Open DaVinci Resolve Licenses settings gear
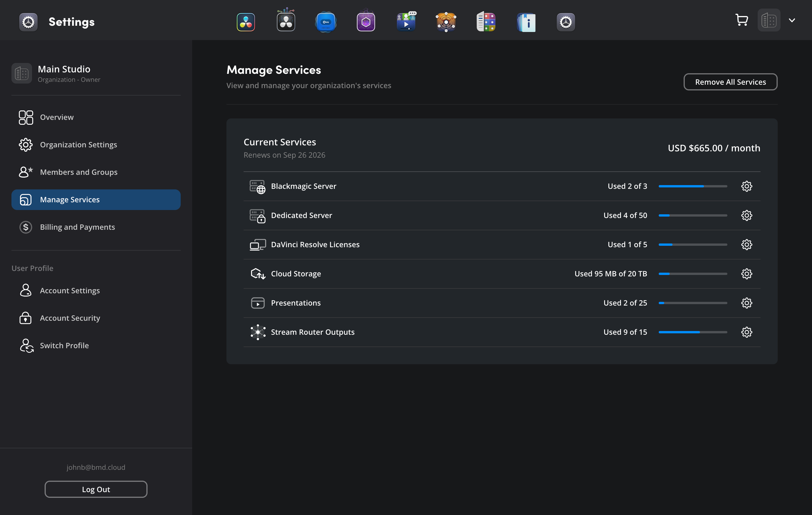 [747, 245]
